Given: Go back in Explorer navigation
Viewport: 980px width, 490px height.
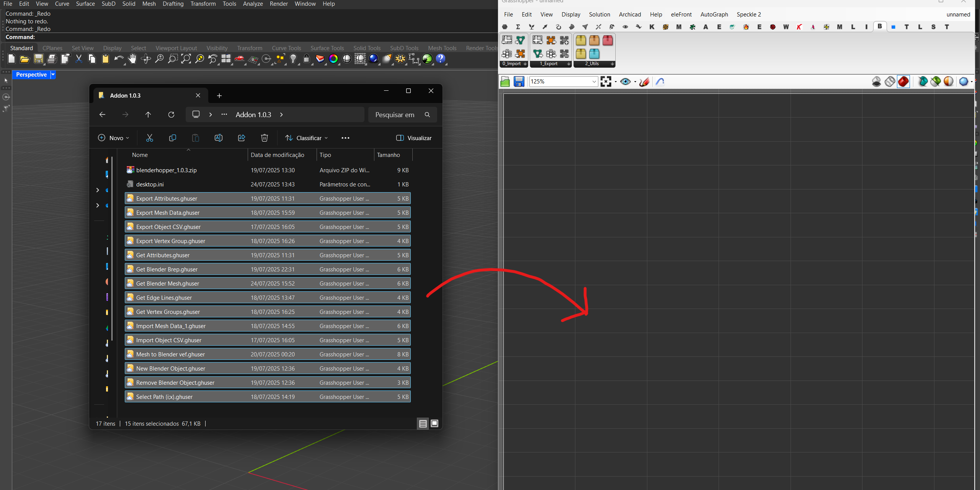Looking at the screenshot, I should point(102,115).
